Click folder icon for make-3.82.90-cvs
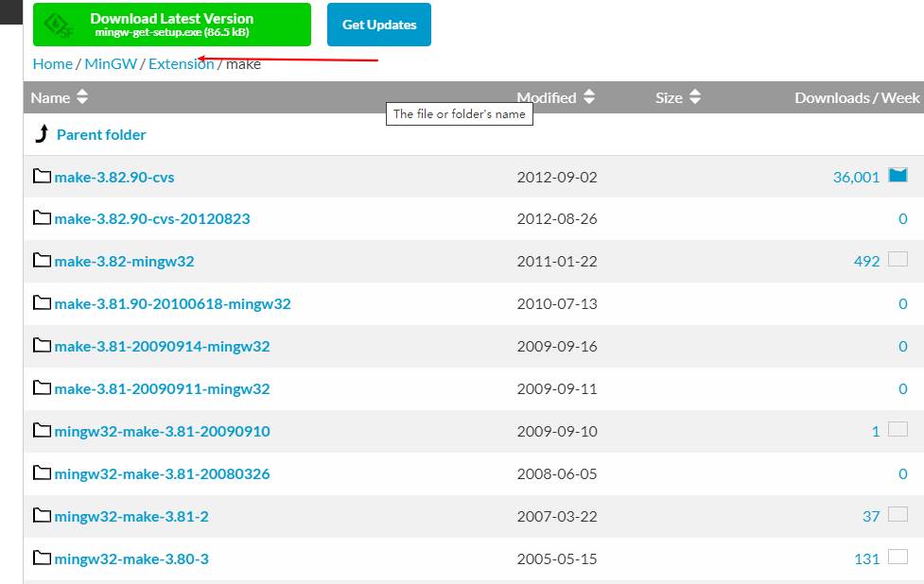This screenshot has width=924, height=584. click(x=42, y=176)
